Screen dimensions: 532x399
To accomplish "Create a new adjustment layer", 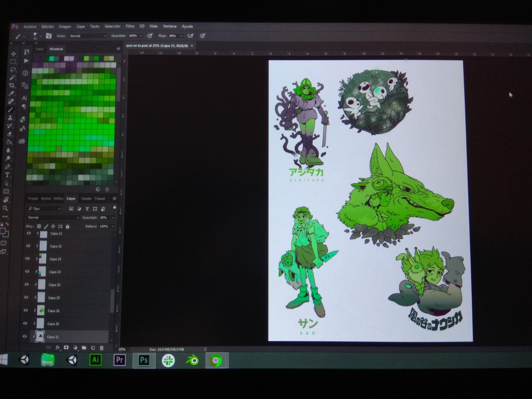I will click(x=75, y=348).
